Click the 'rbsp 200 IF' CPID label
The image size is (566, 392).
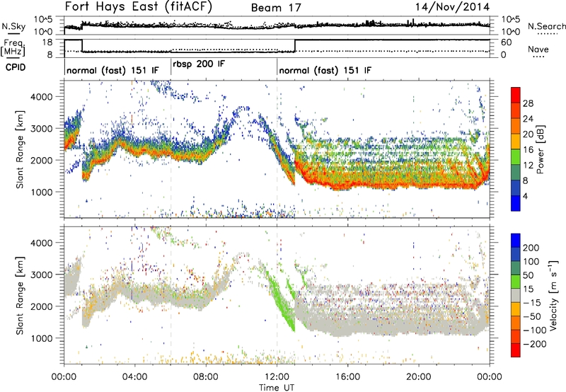click(199, 64)
